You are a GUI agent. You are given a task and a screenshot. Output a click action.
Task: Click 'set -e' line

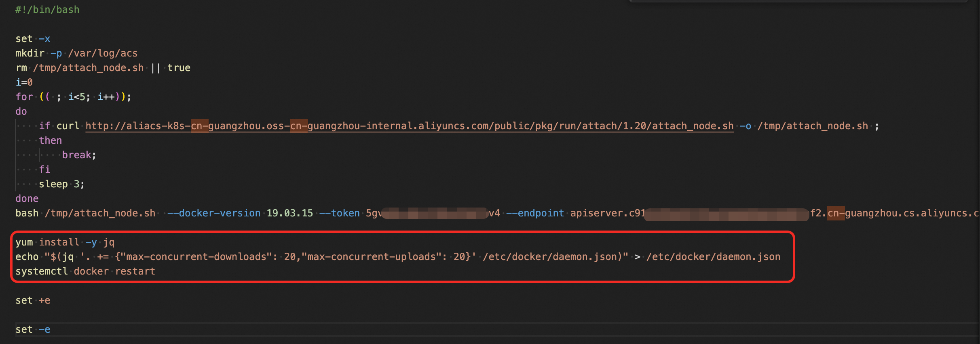[33, 329]
